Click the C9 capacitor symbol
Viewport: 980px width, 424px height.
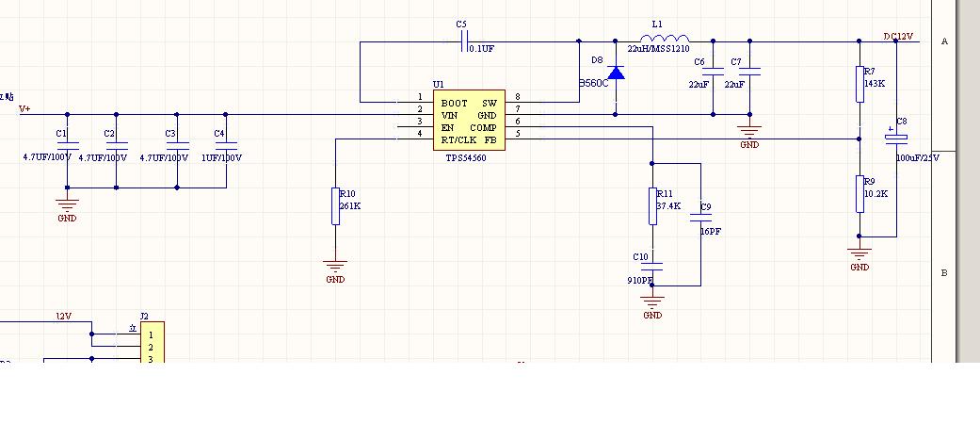coord(700,219)
